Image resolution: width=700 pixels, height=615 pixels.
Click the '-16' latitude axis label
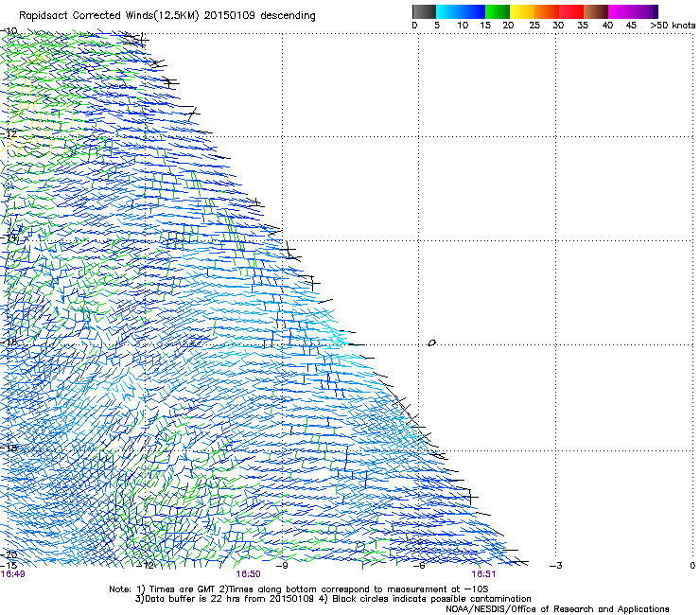coord(9,343)
